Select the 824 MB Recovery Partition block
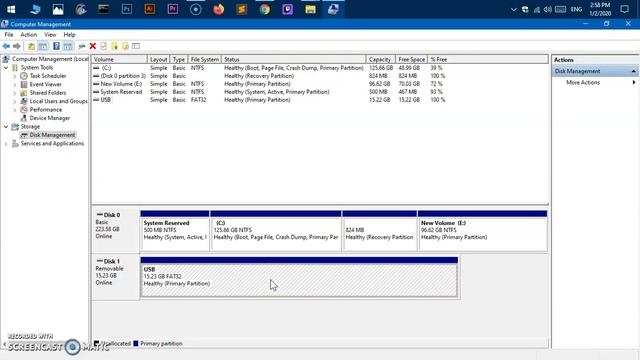This screenshot has width=640, height=360. coord(380,231)
